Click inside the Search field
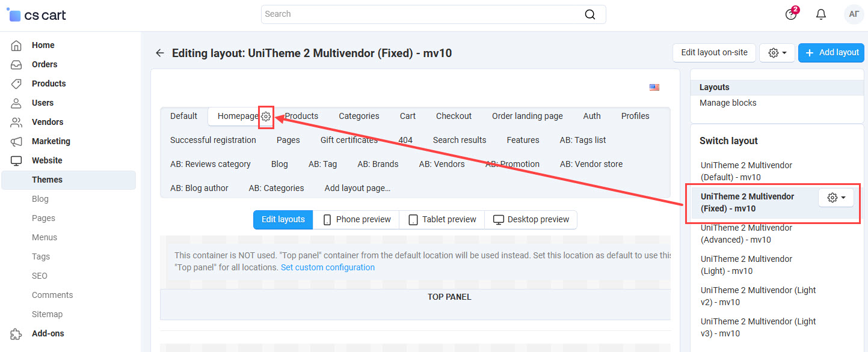 433,14
